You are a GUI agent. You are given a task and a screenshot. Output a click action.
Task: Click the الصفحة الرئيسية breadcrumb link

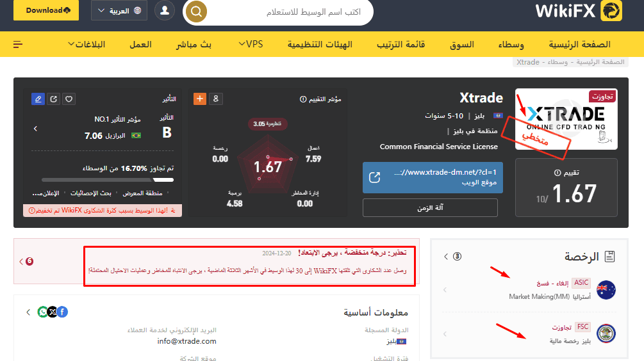pyautogui.click(x=600, y=62)
